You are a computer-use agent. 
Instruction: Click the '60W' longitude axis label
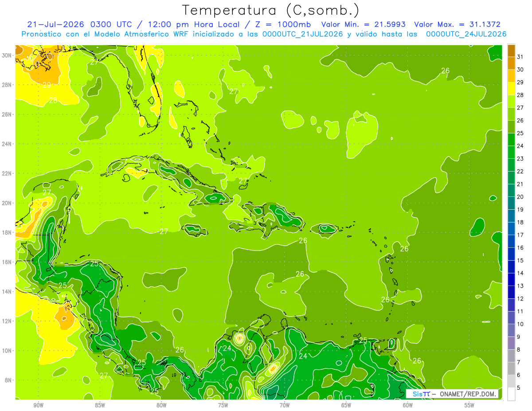(x=408, y=405)
